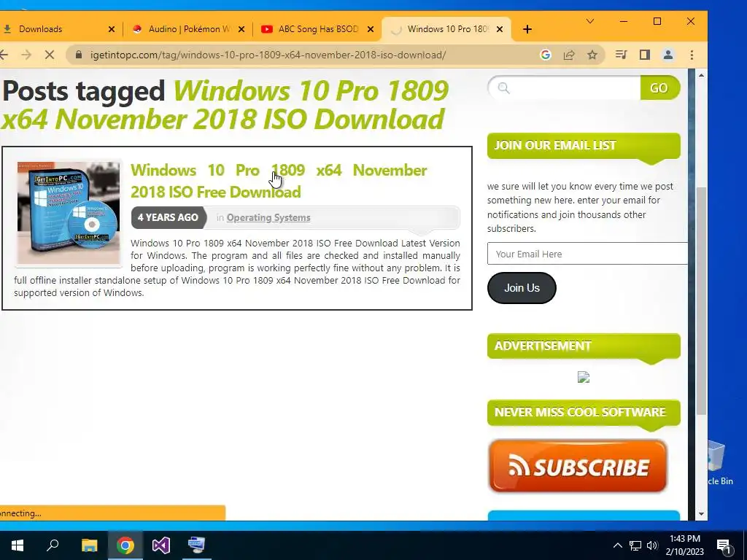Open the Google icon in address bar
The width and height of the screenshot is (747, 560).
(546, 55)
